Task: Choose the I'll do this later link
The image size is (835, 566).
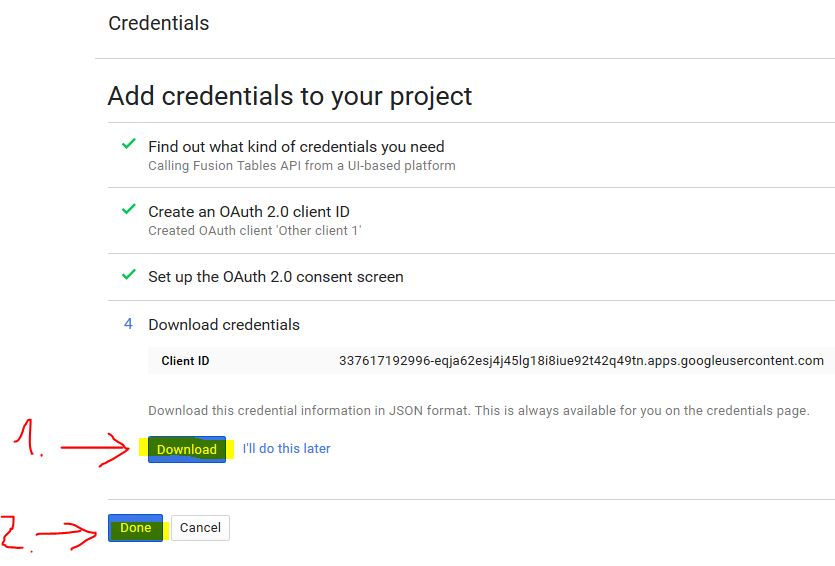Action: (x=286, y=448)
